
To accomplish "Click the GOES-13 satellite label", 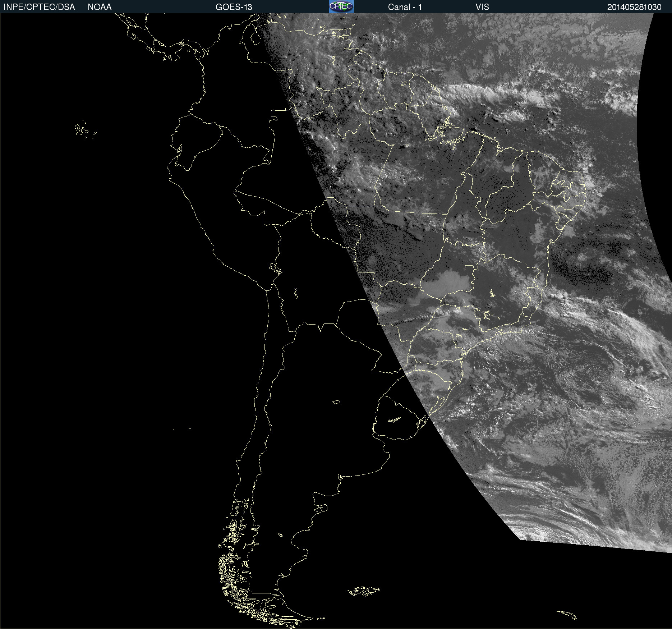I will (234, 7).
